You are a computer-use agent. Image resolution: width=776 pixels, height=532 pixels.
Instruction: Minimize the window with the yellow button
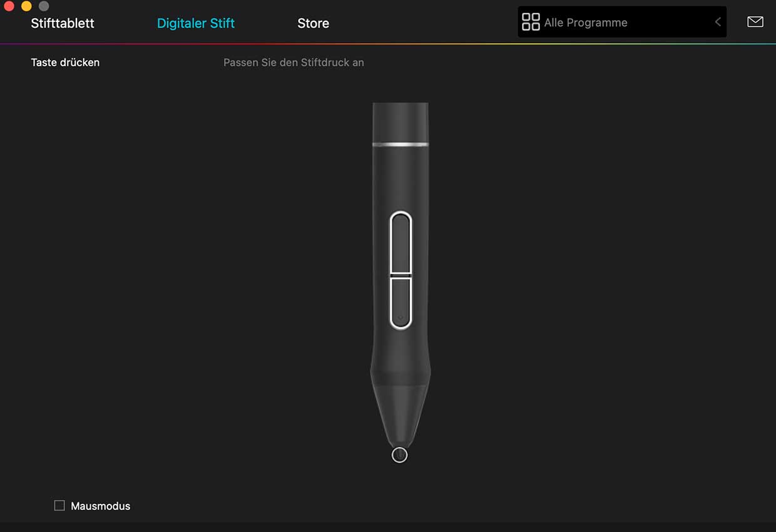pos(26,6)
